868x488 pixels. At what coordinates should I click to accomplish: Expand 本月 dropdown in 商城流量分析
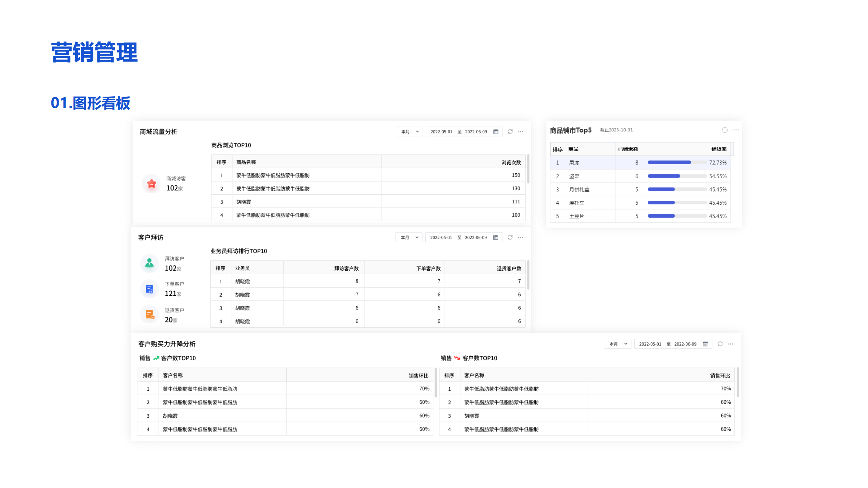tap(409, 132)
